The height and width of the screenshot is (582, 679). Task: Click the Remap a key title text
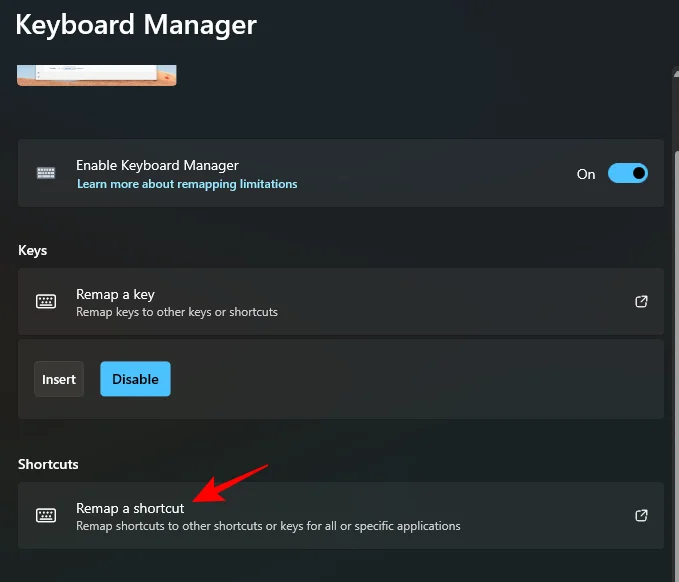tap(115, 294)
